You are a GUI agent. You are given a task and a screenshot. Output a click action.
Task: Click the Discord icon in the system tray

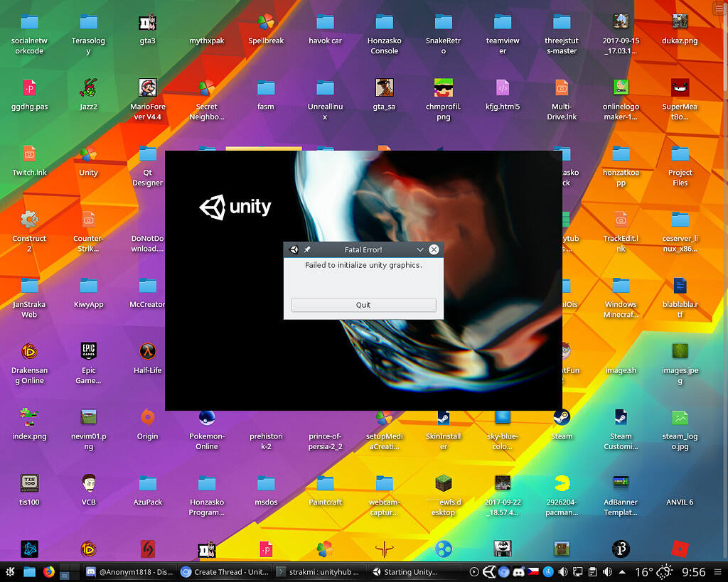519,571
